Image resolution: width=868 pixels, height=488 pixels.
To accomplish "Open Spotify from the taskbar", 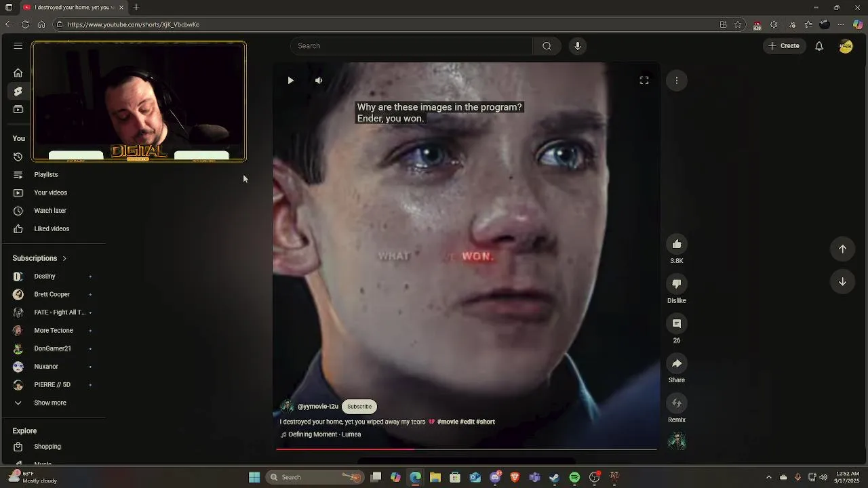I will (574, 477).
